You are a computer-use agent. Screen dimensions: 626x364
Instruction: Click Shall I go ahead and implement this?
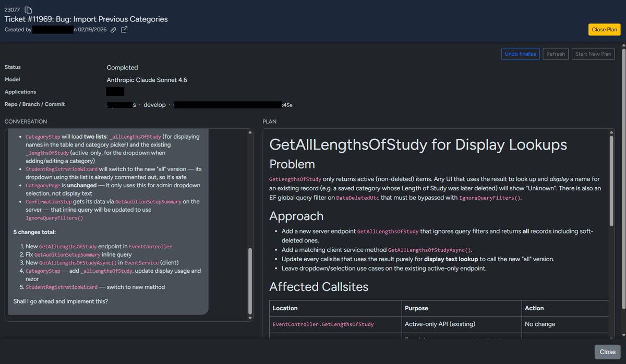point(61,301)
